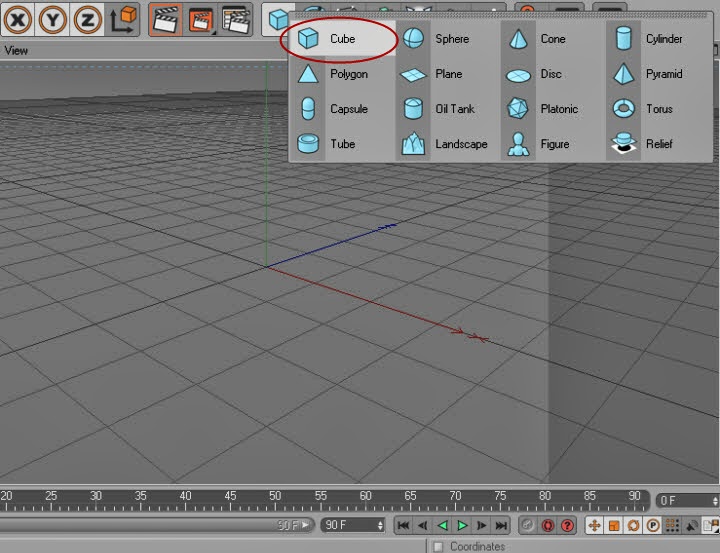Add a Plane primitive object
Screen dimensions: 720x553
point(448,74)
